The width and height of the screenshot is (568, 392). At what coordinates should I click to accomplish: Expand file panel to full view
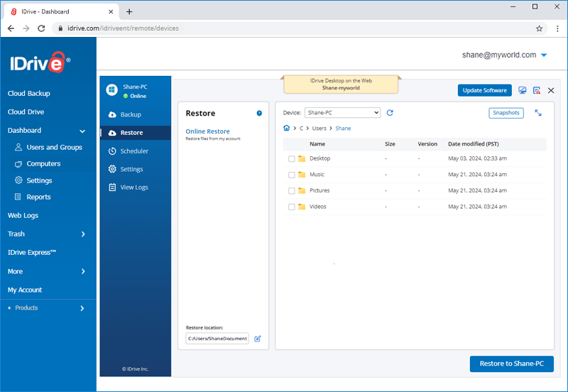point(538,113)
